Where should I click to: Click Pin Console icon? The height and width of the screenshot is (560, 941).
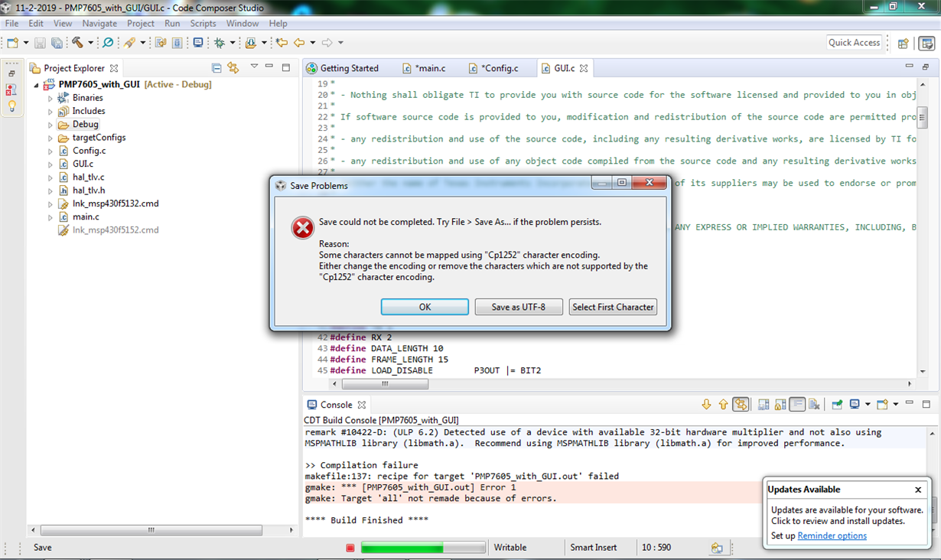[837, 405]
